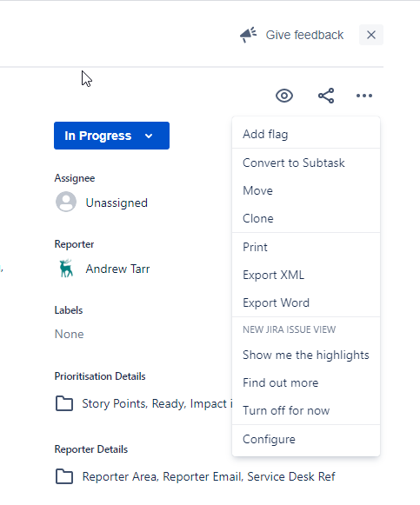Image resolution: width=420 pixels, height=505 pixels.
Task: Select Configure at the menu bottom
Action: 306,439
